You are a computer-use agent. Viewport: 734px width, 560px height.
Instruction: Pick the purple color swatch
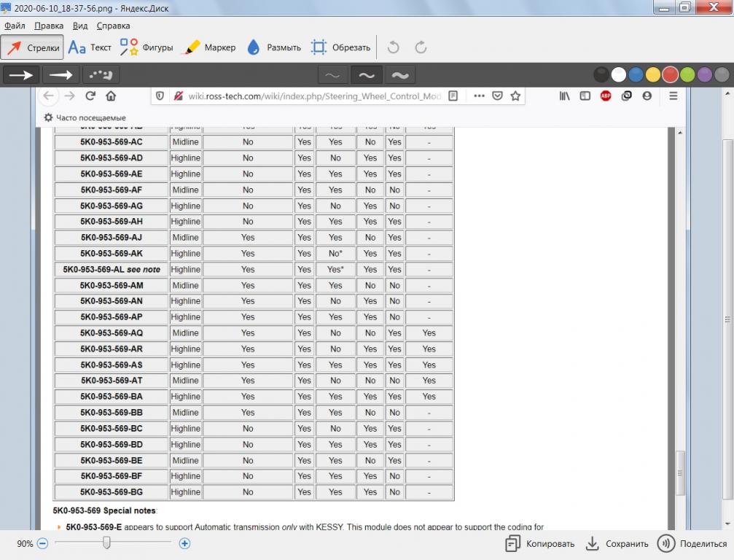click(x=705, y=74)
